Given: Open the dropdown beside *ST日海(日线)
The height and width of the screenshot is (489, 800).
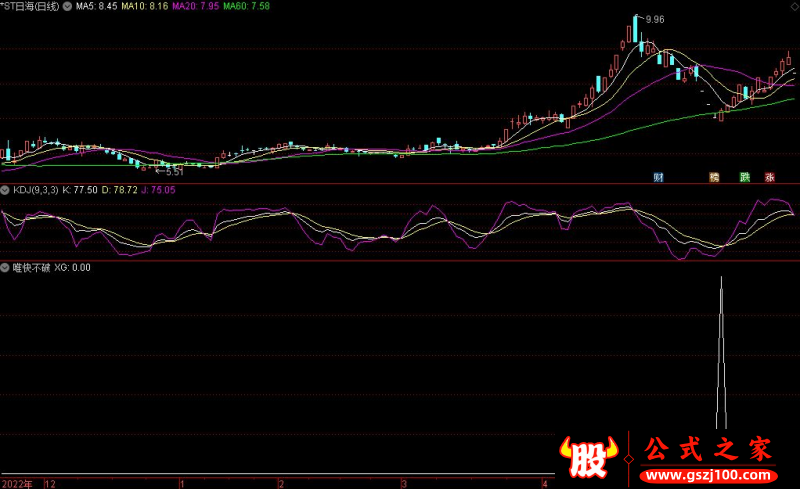Looking at the screenshot, I should pos(67,6).
